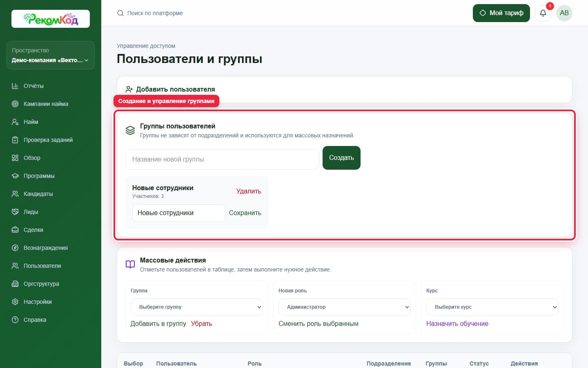Viewport: 588px width, 368px height.
Task: Click the search magnifier icon
Action: pyautogui.click(x=120, y=13)
